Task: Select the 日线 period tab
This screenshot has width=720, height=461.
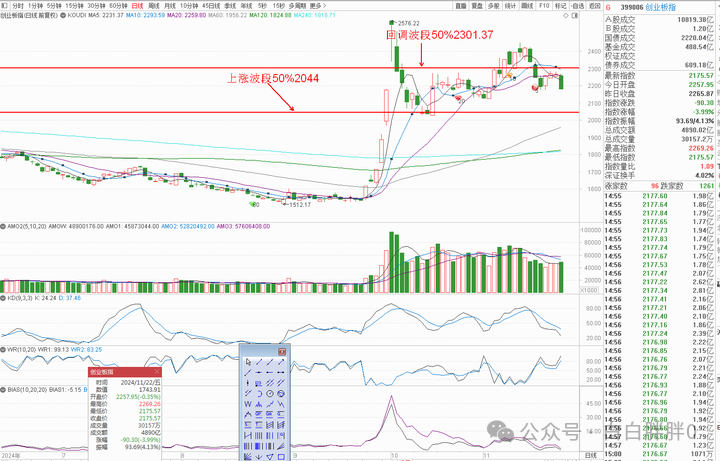Action: coord(137,6)
